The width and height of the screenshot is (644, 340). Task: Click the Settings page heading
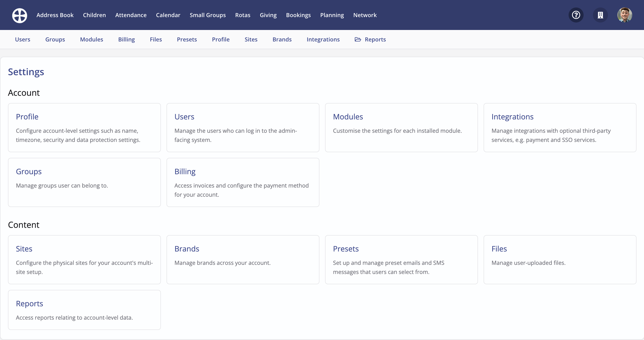26,72
